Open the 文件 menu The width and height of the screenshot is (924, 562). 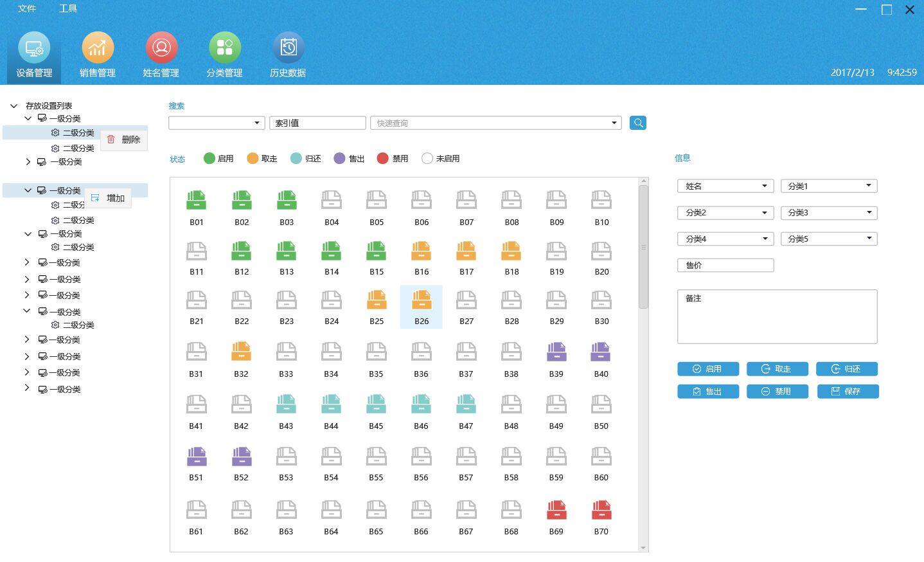click(x=26, y=9)
